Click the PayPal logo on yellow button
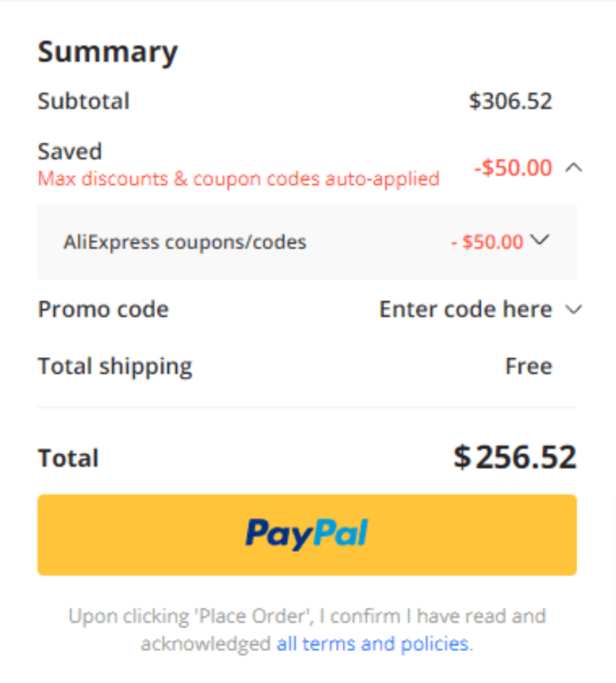 point(307,534)
